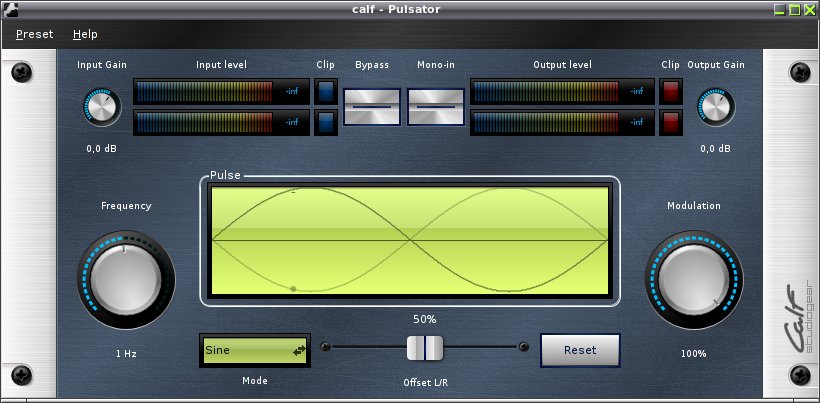Click the lower Output level meter
The width and height of the screenshot is (820, 403).
coord(562,122)
